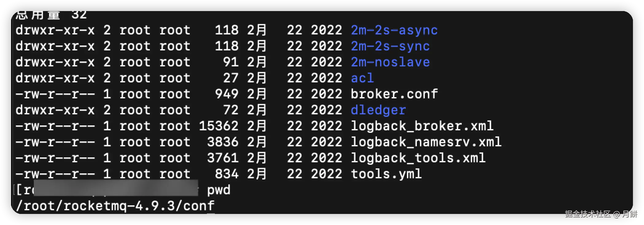Click the 3836 size of logback_namesrv.xml
The height and width of the screenshot is (225, 644).
223,142
